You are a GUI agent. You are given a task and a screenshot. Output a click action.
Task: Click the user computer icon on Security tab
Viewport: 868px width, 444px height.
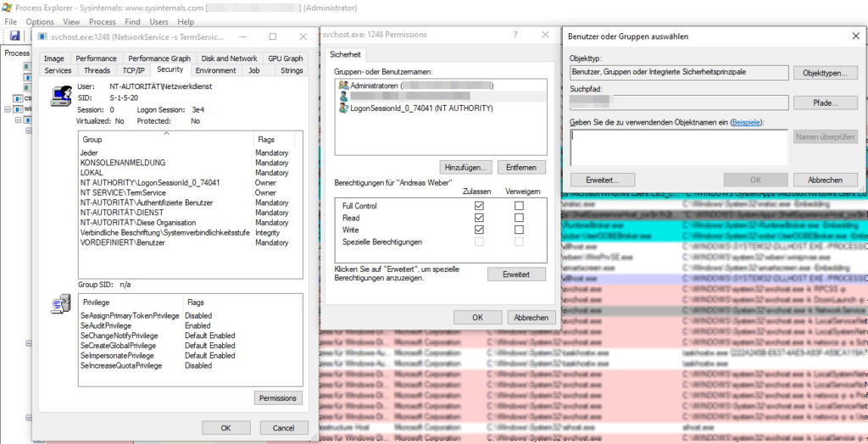60,96
